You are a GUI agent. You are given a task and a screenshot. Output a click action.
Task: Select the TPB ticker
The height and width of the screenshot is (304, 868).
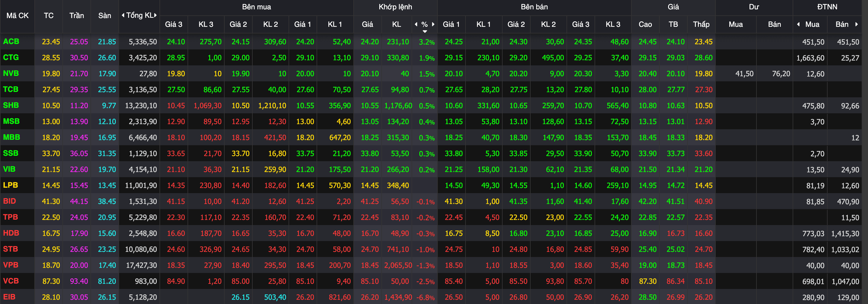pos(11,217)
